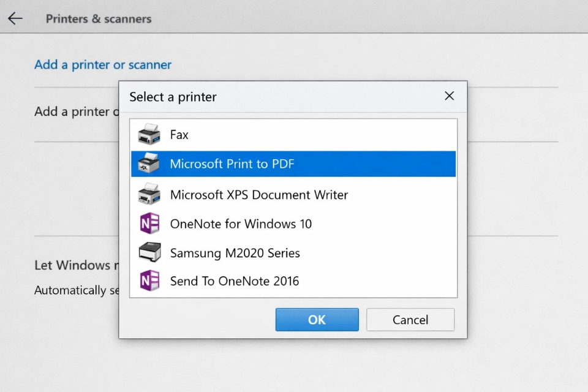Click the back arrow in Printers & scanners
Screen dimensions: 588x392
[x=15, y=18]
